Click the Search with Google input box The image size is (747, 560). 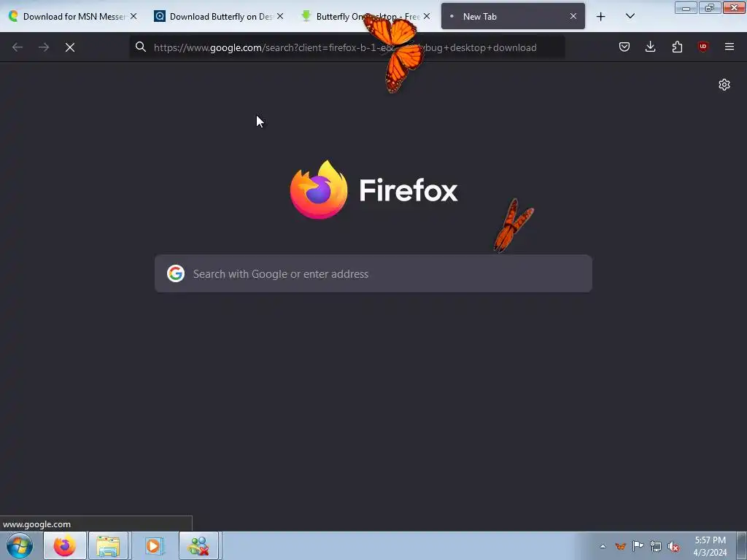(373, 274)
